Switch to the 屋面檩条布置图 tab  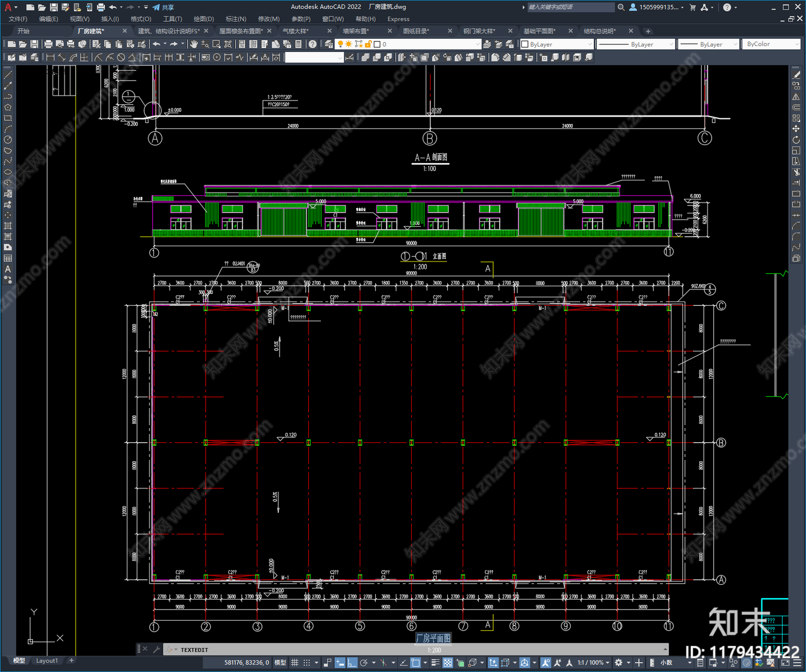(x=241, y=31)
